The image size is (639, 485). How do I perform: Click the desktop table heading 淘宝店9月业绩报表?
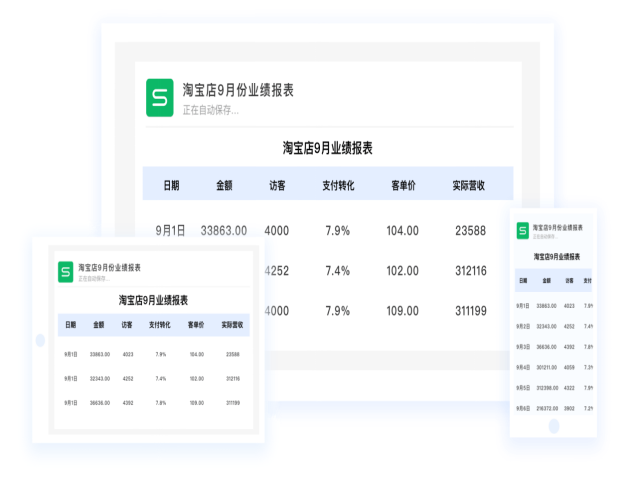tap(327, 148)
